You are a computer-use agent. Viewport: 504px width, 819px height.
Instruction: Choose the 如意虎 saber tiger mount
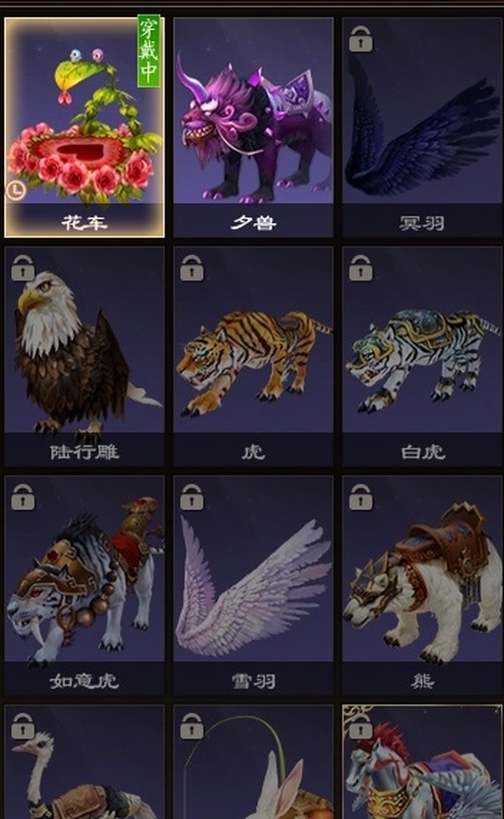pyautogui.click(x=84, y=585)
